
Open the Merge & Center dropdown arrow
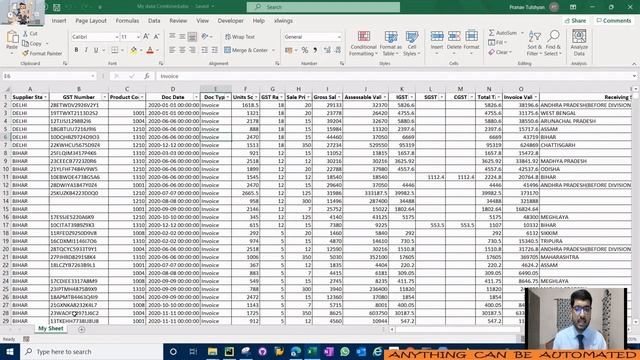point(273,50)
